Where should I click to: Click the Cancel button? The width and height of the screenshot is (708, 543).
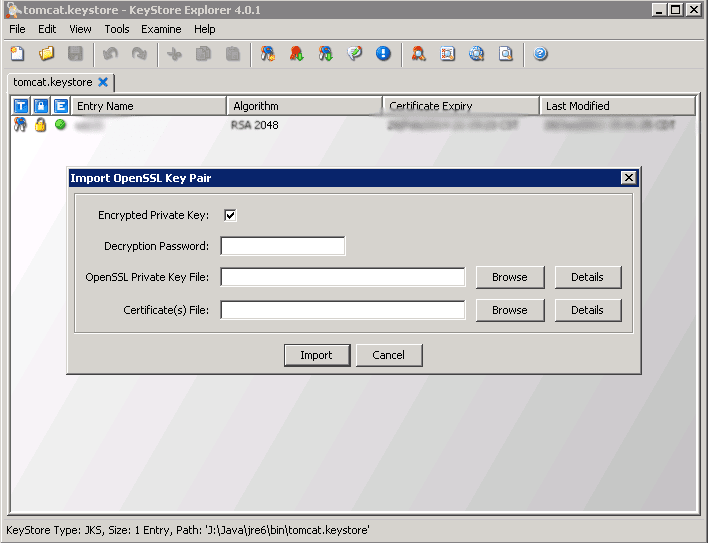[389, 355]
